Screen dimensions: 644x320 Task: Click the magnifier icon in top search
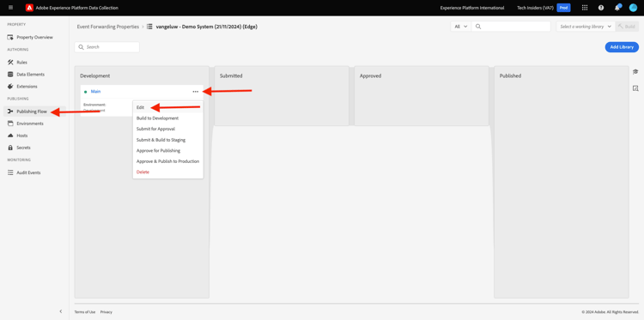[478, 27]
